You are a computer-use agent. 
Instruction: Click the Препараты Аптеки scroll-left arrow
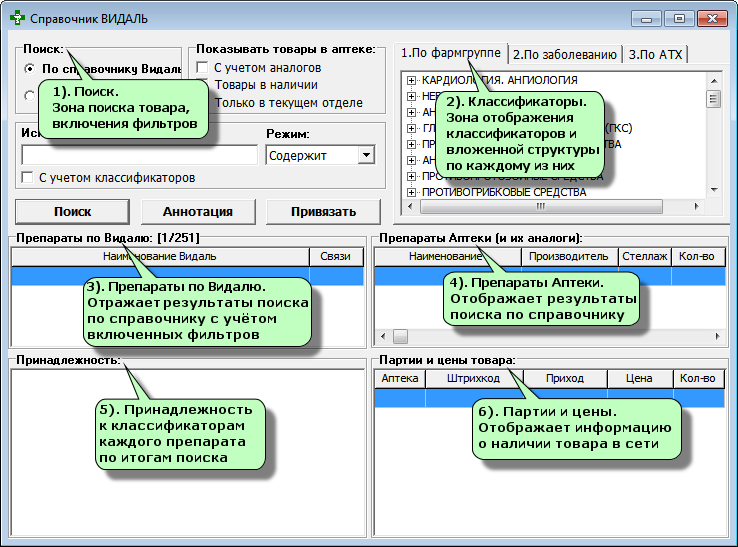pos(383,336)
